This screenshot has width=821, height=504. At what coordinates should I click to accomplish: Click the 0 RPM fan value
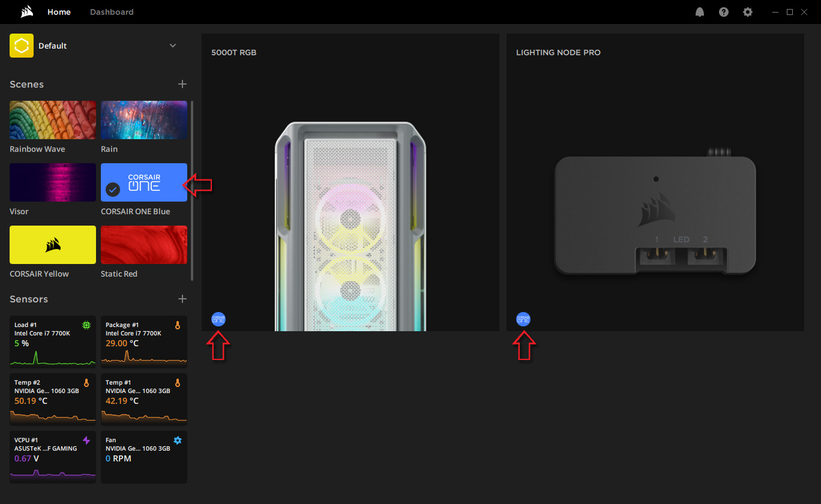[x=118, y=458]
